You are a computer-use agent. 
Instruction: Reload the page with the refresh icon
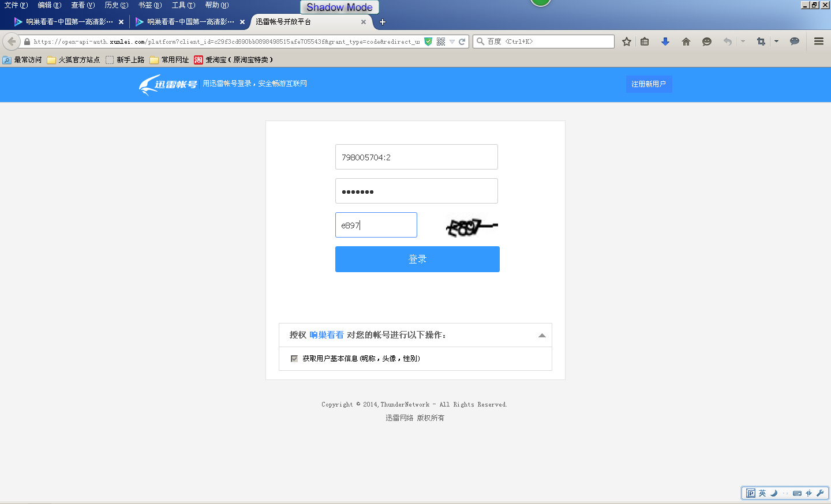(462, 42)
